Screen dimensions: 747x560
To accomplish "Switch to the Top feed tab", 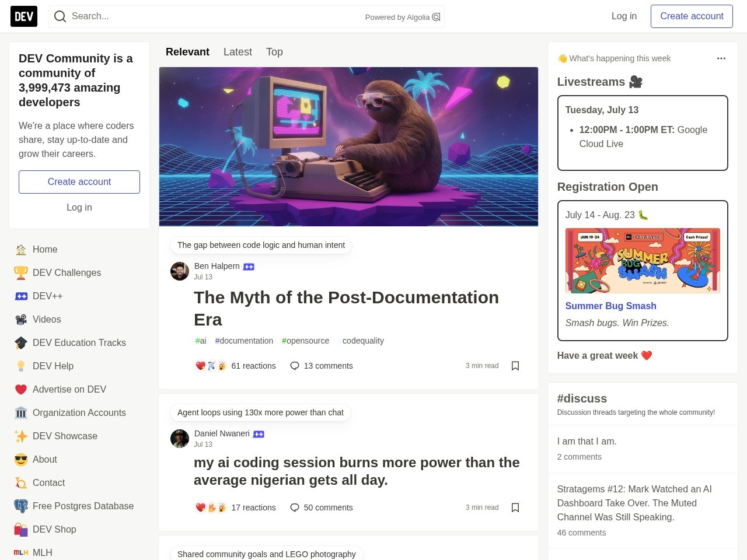I will 274,52.
